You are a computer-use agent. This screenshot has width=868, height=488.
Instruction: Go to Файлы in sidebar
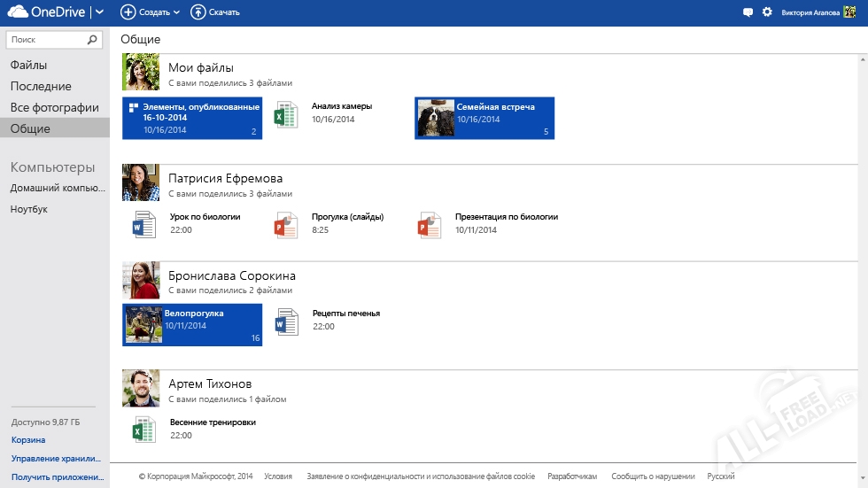point(29,65)
